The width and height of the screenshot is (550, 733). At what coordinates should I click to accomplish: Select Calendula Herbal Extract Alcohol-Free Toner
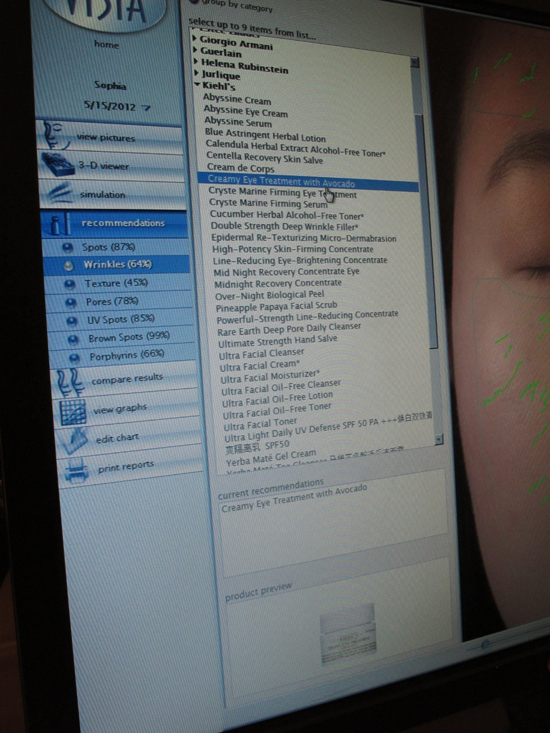[x=295, y=148]
